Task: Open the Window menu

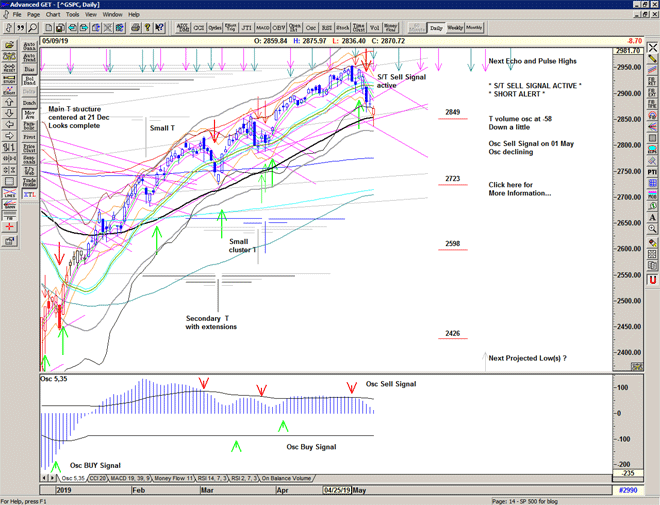Action: 112,15
